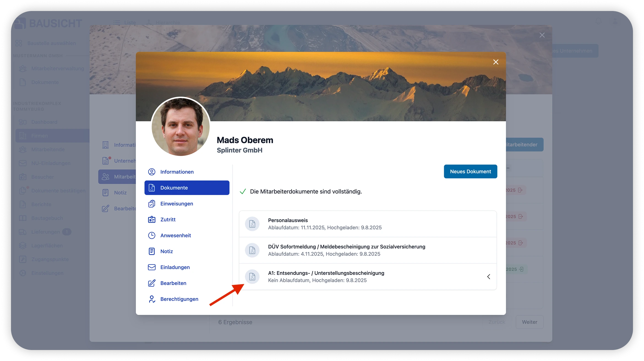Click the Personalausweis document icon
The width and height of the screenshot is (644, 361).
(x=252, y=224)
